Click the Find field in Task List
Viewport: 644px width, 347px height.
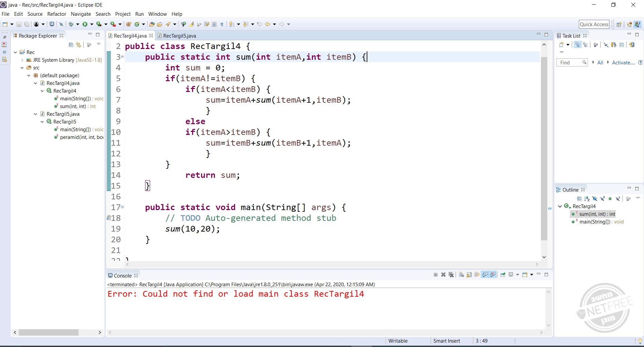click(572, 63)
